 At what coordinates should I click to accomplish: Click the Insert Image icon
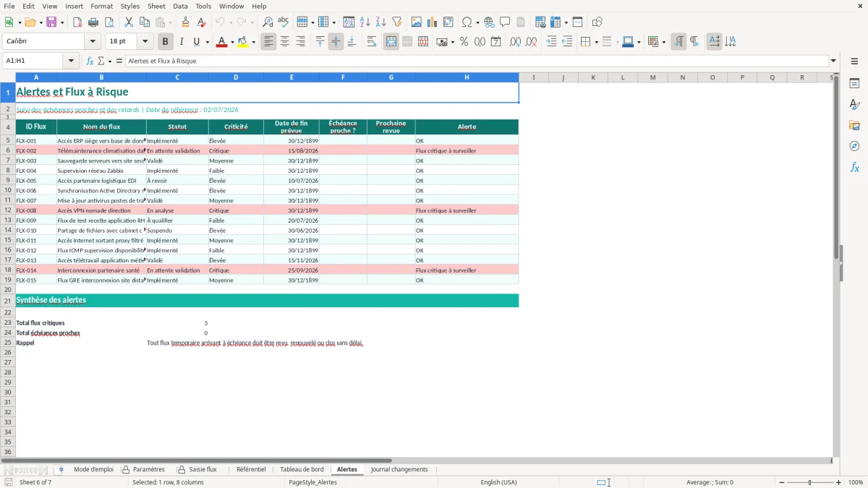click(x=417, y=22)
